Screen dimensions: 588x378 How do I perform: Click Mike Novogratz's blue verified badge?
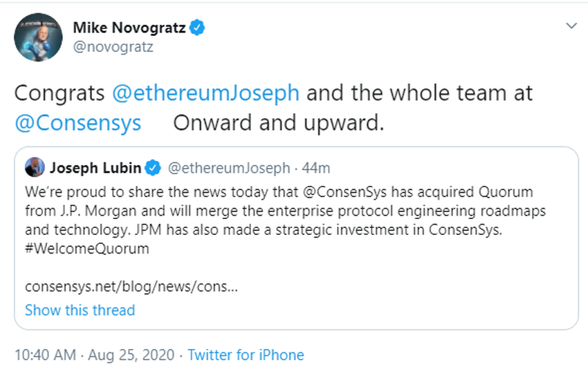[197, 29]
